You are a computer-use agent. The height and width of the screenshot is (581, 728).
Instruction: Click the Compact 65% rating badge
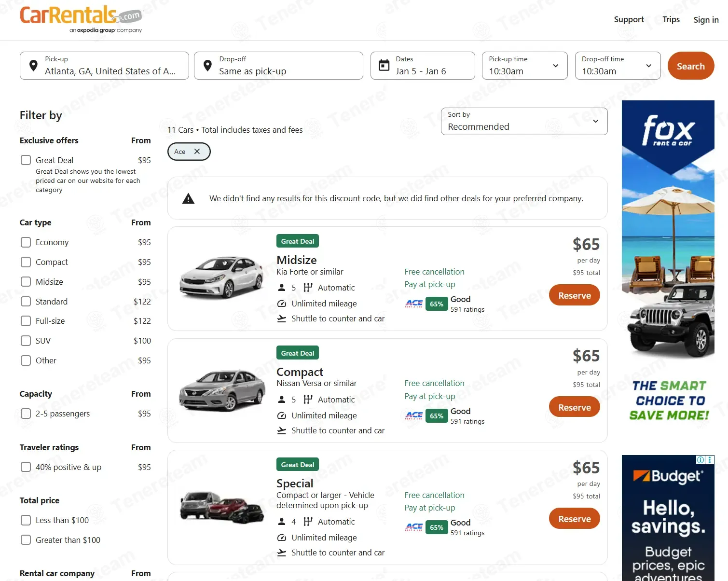point(437,416)
